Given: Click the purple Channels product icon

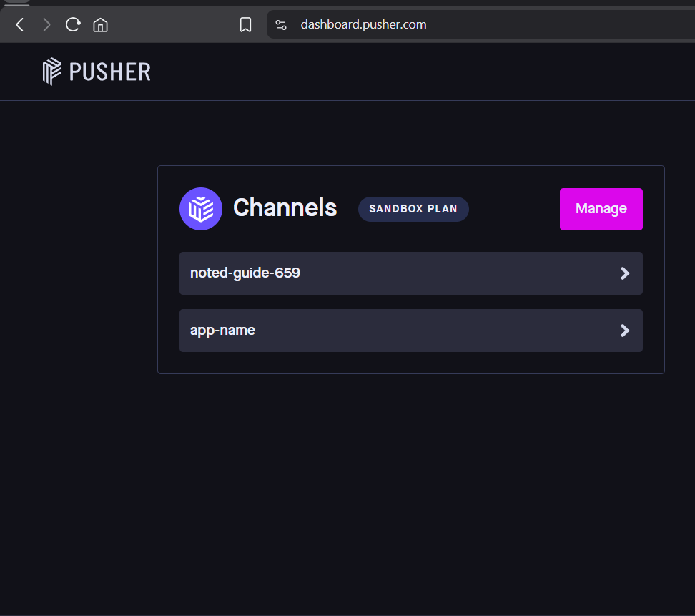Looking at the screenshot, I should [x=201, y=209].
